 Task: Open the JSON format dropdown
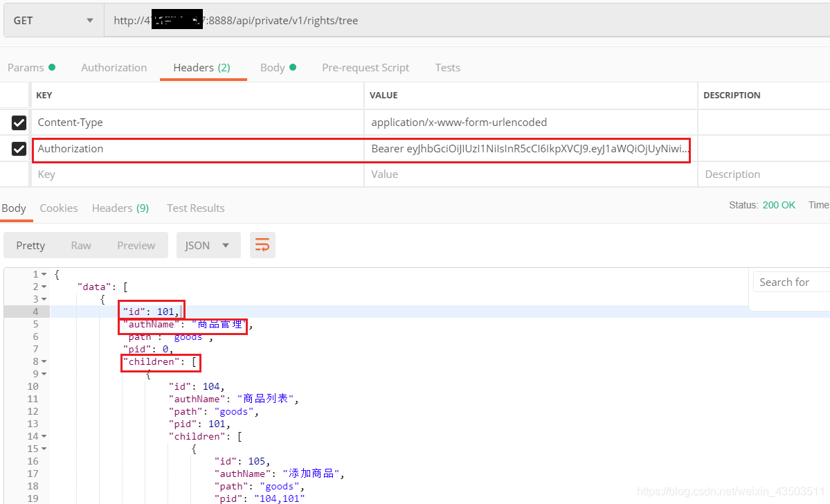[208, 245]
